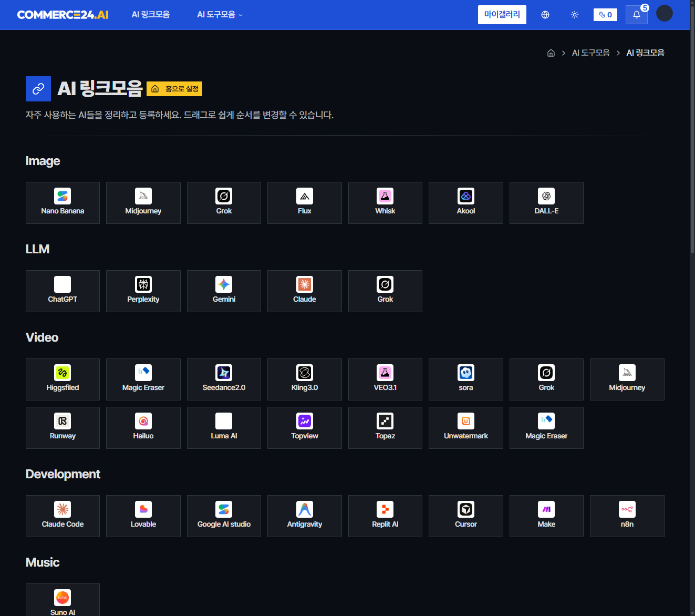Click the Video section heading

click(x=42, y=337)
